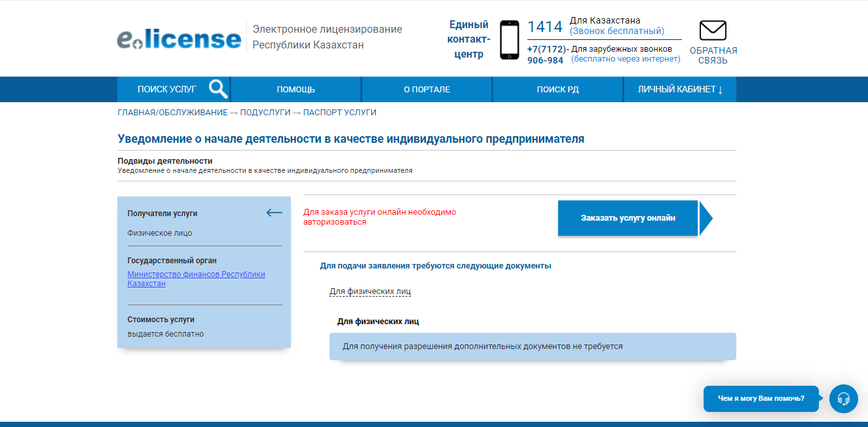
Task: Go to Подуслуги breadcrumb
Action: [x=265, y=113]
